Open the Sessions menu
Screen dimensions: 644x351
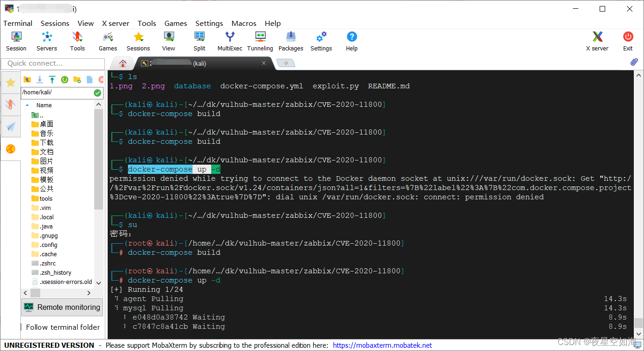(55, 23)
